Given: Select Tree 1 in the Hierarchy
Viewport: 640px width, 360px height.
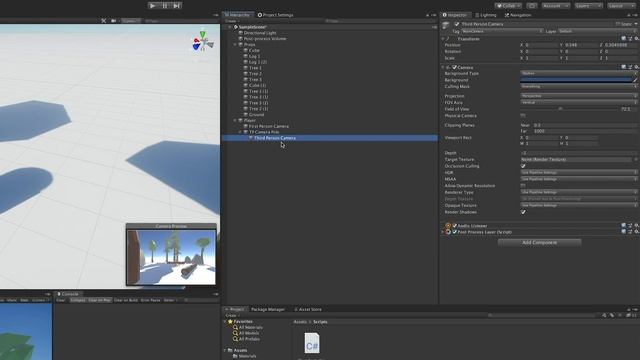Looking at the screenshot, I should point(255,68).
